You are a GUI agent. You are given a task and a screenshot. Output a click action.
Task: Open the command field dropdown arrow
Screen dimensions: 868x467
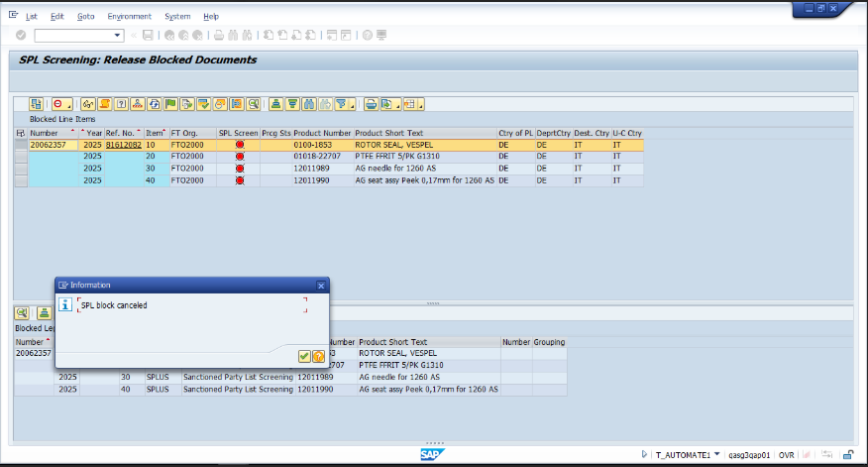click(117, 36)
